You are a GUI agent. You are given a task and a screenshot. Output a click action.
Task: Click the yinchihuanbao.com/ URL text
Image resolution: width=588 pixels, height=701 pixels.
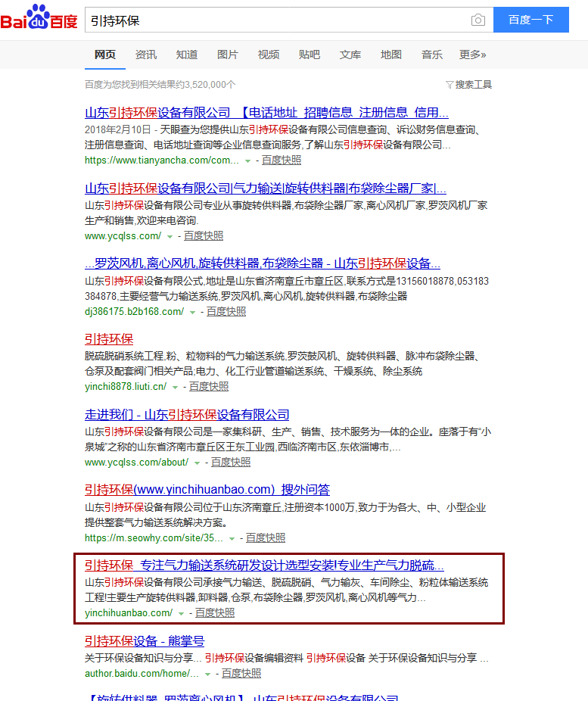coord(129,612)
